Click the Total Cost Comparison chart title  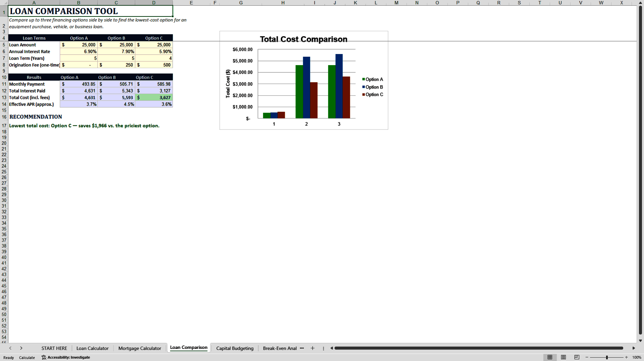click(x=304, y=39)
